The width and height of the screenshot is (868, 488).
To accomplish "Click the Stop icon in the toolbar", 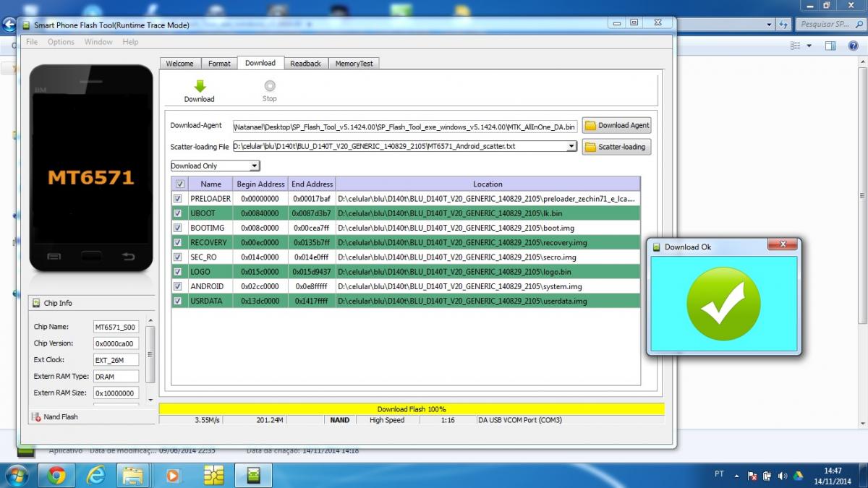I will (270, 85).
